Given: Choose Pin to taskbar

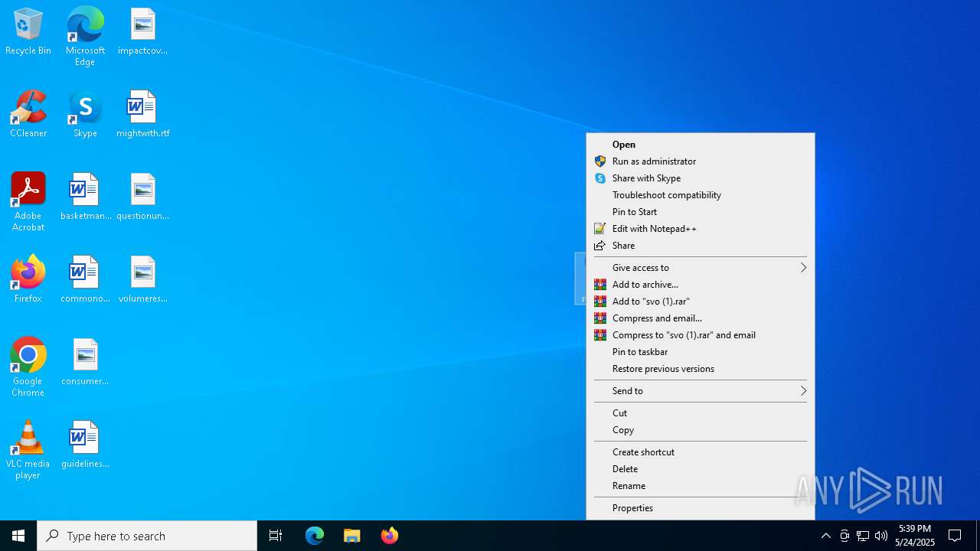Looking at the screenshot, I should coord(701,352).
